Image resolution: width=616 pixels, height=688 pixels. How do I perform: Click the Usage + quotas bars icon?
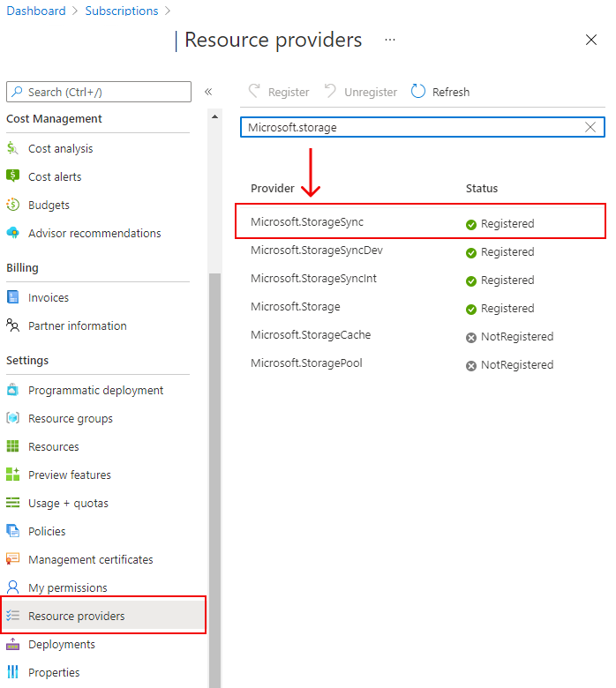(x=12, y=503)
